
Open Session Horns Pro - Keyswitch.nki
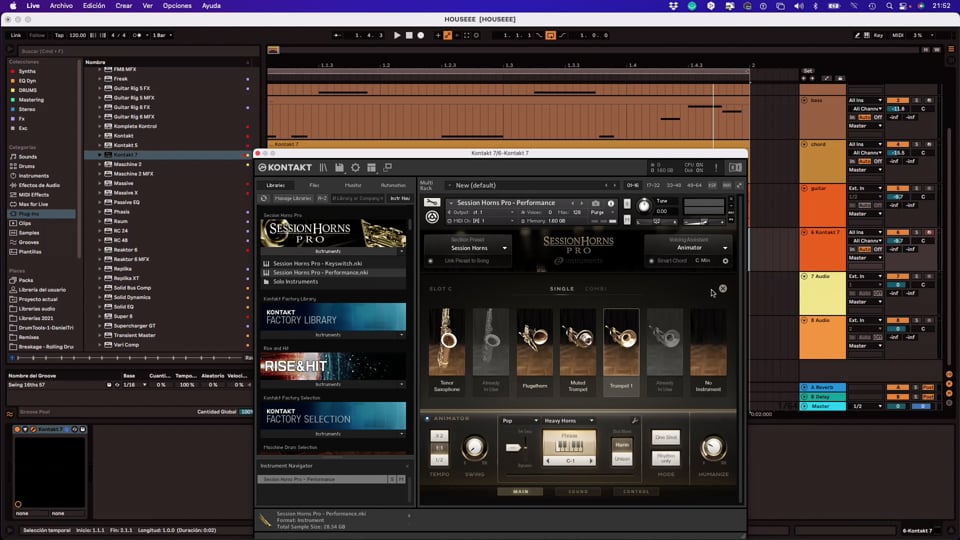pyautogui.click(x=317, y=263)
